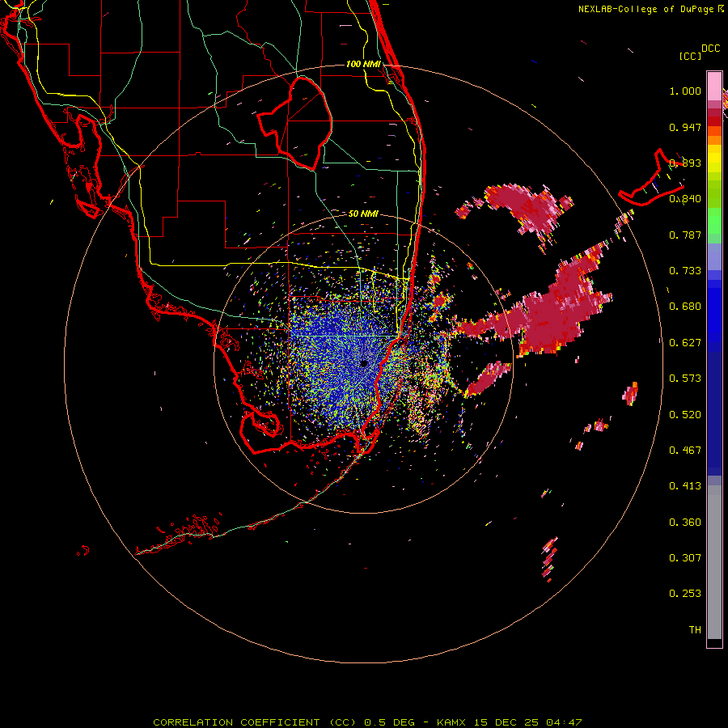Click the KAMX radar site black dot
Screen dimensions: 728x728
[364, 363]
